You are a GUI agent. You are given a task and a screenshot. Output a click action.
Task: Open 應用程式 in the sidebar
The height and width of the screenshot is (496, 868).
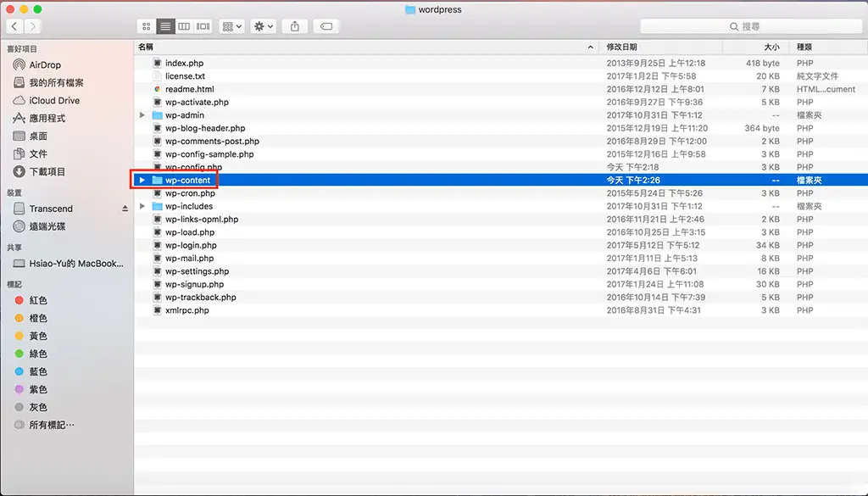(x=39, y=118)
